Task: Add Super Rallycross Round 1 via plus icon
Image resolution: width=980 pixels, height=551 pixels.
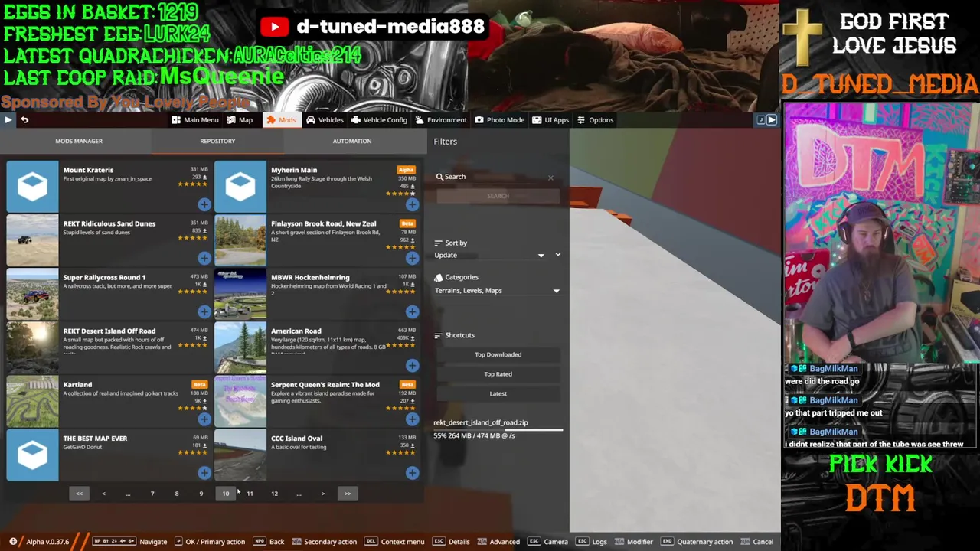Action: pyautogui.click(x=204, y=311)
